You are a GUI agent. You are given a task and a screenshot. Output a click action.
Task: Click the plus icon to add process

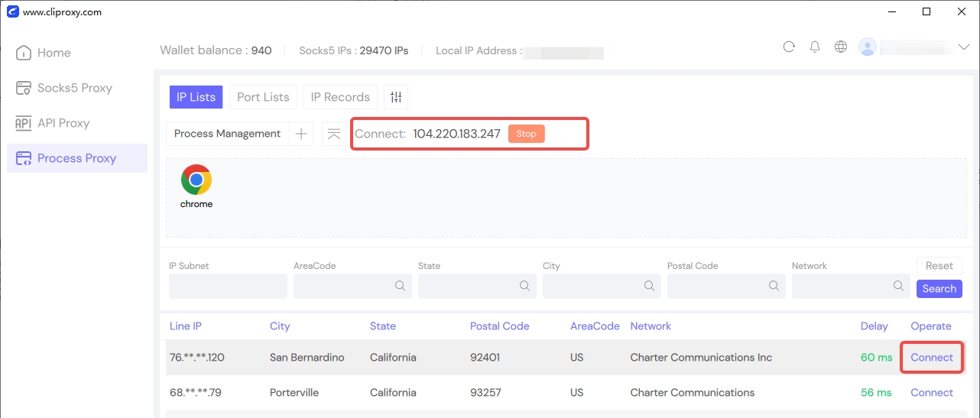click(302, 134)
